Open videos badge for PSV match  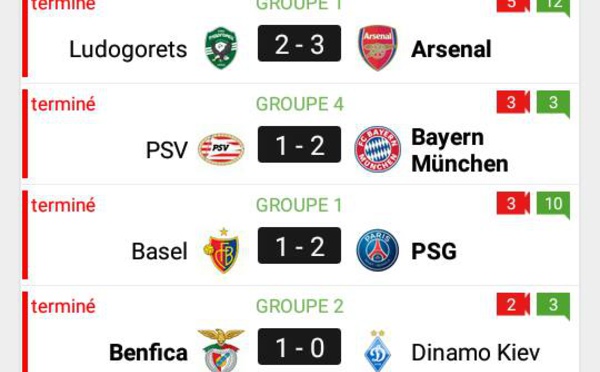point(513,103)
